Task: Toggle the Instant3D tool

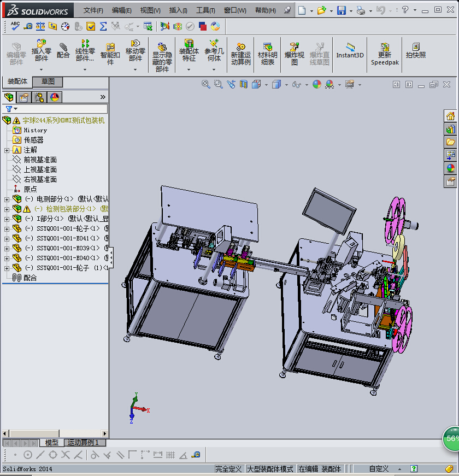Action: [x=350, y=51]
